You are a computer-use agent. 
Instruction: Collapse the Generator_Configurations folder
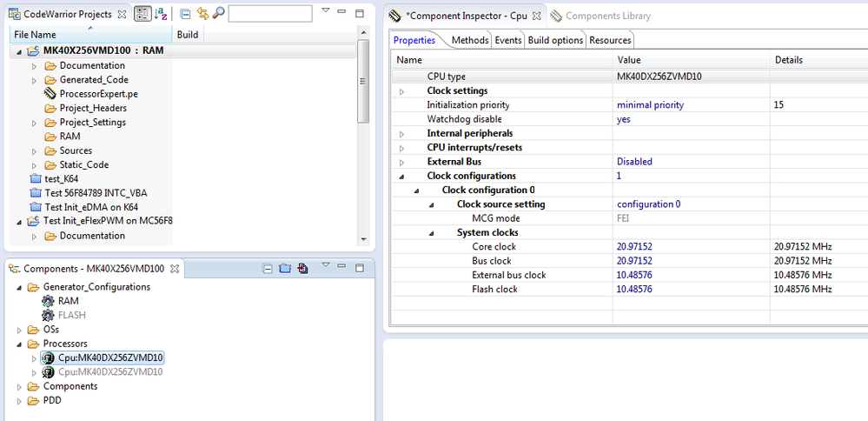click(x=19, y=288)
